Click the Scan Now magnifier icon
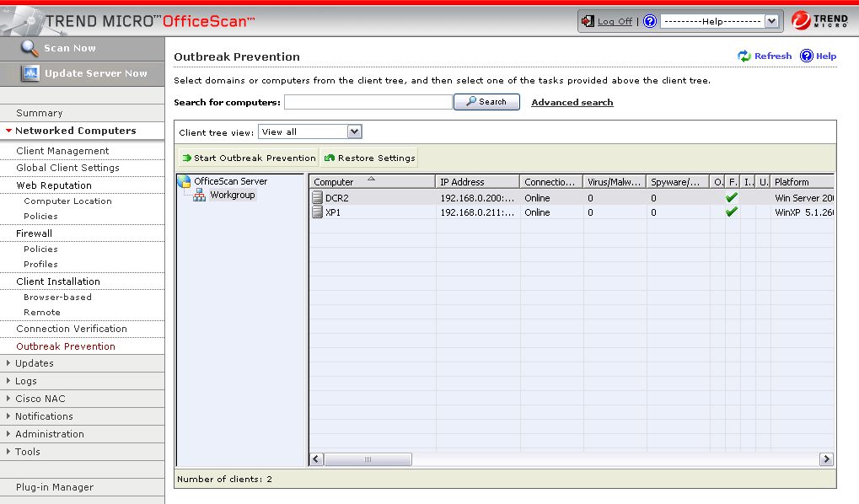The image size is (859, 504). pyautogui.click(x=30, y=48)
